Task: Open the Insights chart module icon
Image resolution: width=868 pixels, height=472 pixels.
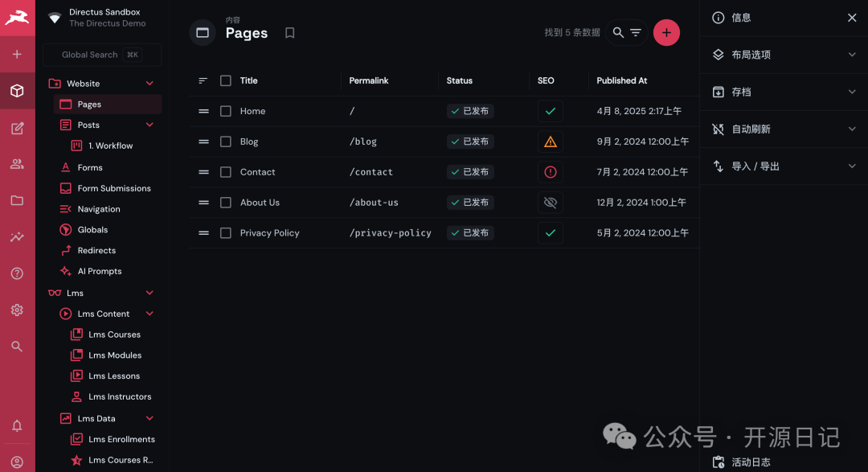Action: click(x=17, y=237)
